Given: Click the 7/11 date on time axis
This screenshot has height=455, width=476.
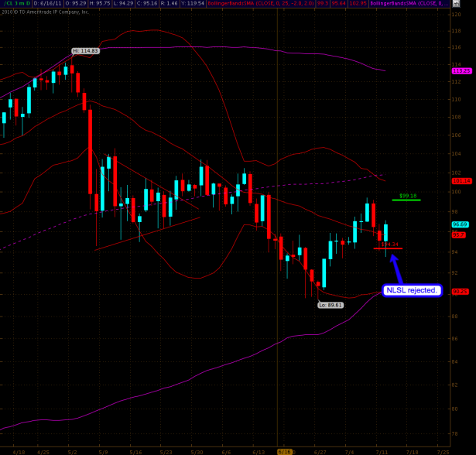Looking at the screenshot, I should [x=381, y=450].
